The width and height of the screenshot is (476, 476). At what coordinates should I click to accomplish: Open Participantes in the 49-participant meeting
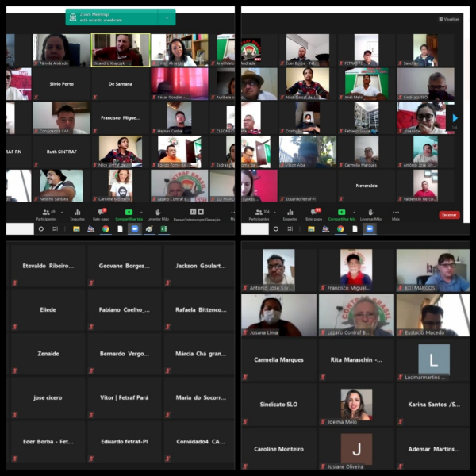pos(46,215)
